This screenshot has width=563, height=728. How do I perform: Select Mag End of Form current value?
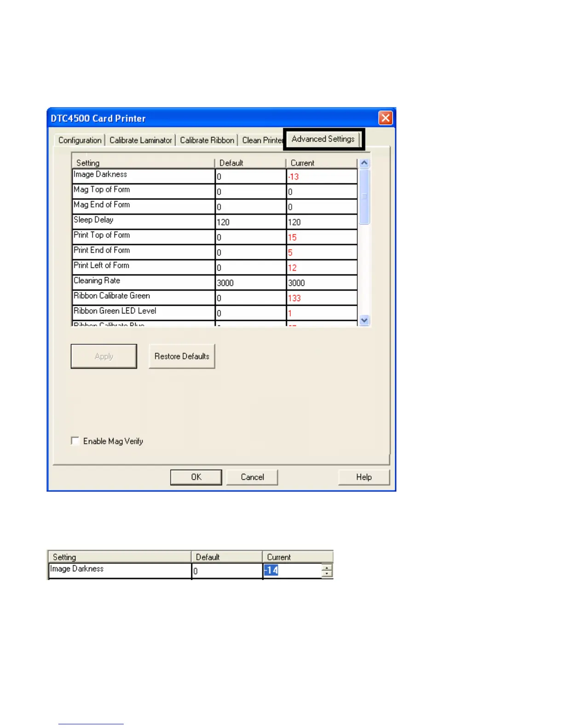(x=322, y=207)
